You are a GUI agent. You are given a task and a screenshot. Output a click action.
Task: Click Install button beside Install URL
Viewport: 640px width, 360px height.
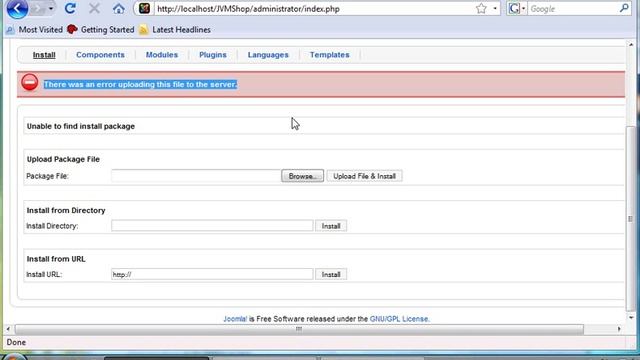tap(331, 274)
